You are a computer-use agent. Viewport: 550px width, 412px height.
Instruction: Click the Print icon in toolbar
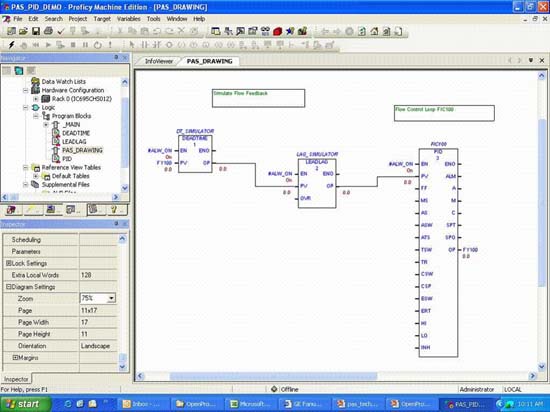(48, 32)
